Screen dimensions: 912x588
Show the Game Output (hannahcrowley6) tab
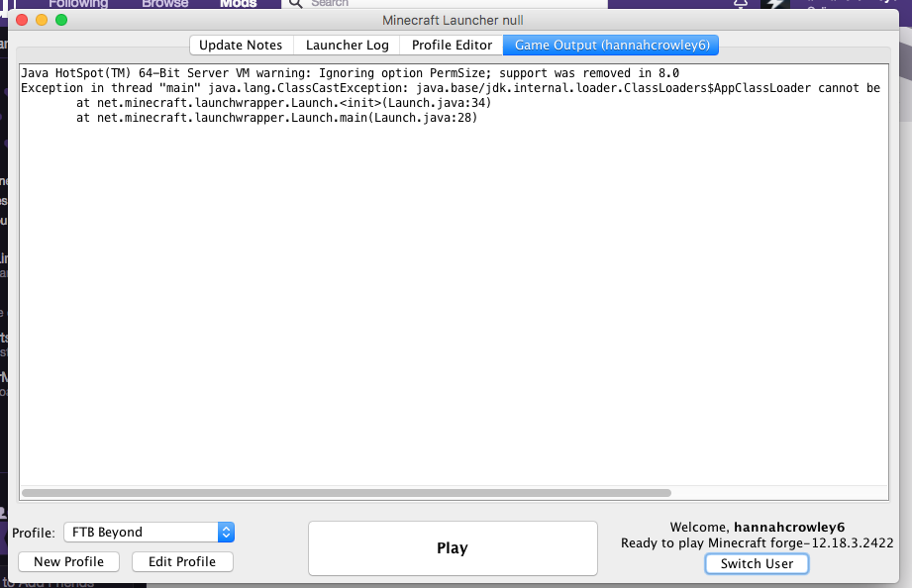click(x=611, y=46)
